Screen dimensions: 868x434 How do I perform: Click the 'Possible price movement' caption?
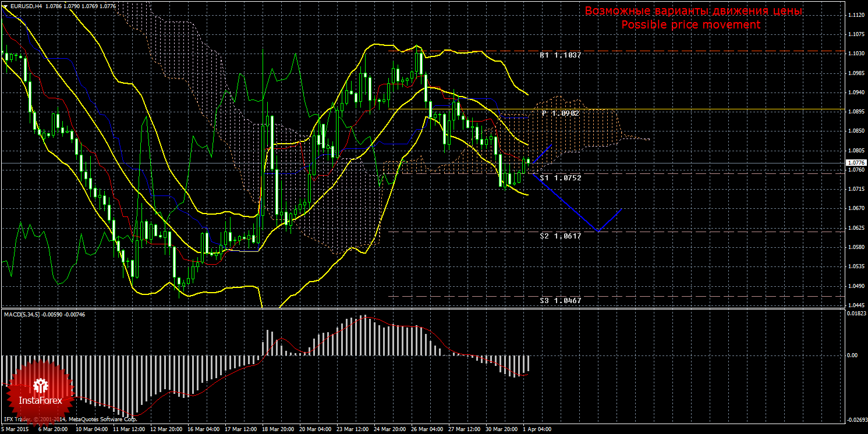pos(691,25)
